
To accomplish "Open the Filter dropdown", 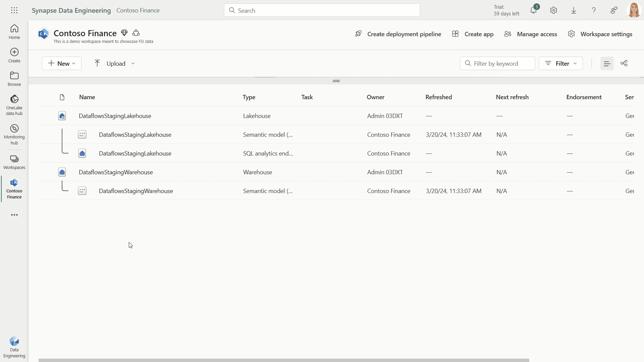I will [560, 63].
